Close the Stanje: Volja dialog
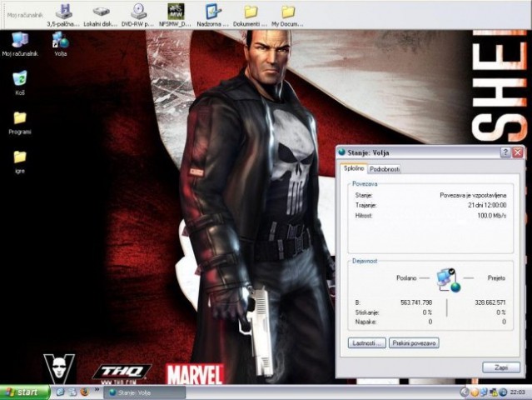The height and width of the screenshot is (400, 532). (517, 152)
